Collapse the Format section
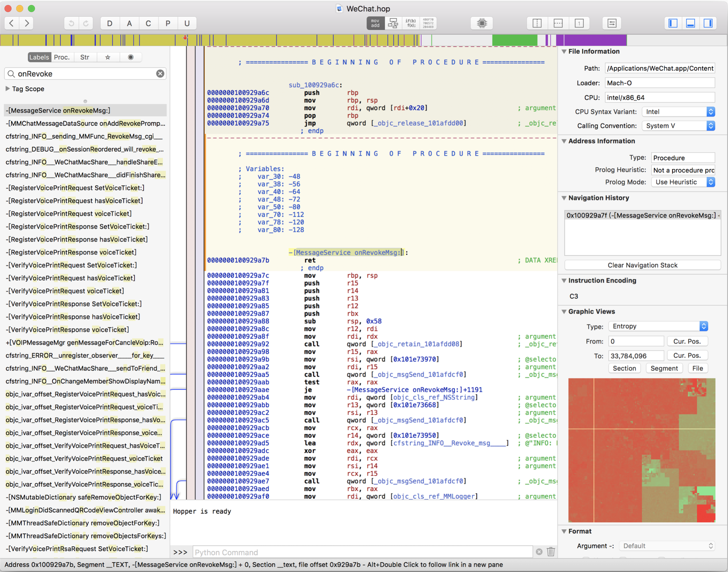The image size is (728, 572). [564, 531]
